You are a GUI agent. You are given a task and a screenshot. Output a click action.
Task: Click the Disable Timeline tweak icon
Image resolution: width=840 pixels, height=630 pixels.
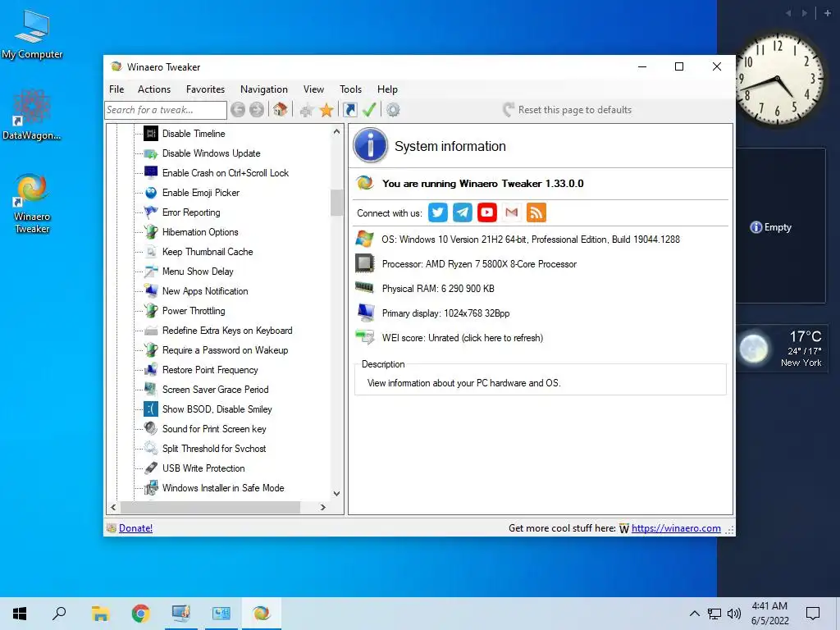[x=151, y=134]
